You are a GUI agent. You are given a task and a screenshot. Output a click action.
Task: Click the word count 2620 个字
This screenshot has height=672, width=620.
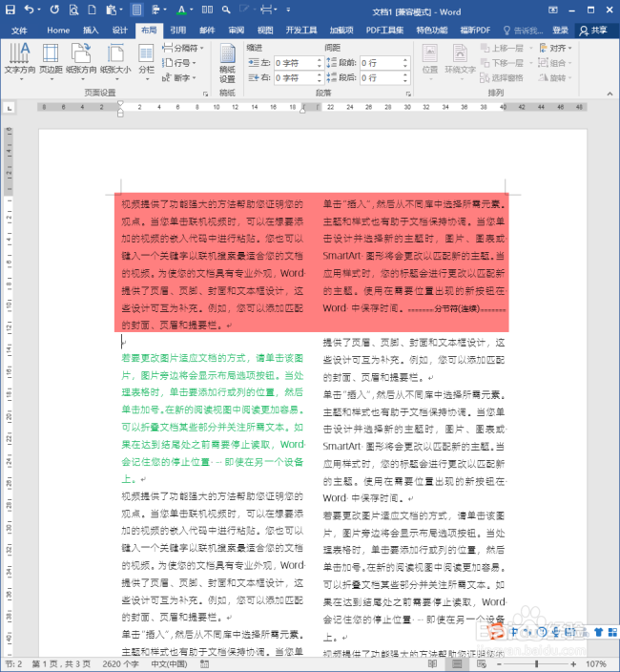pyautogui.click(x=120, y=663)
